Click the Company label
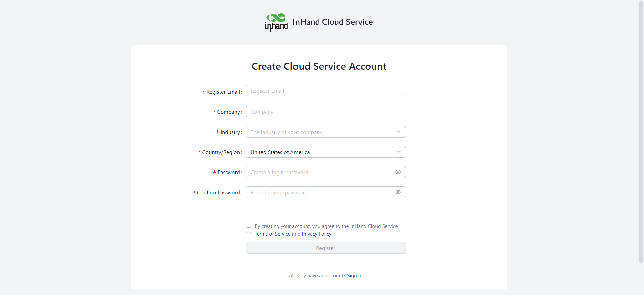 pyautogui.click(x=229, y=112)
